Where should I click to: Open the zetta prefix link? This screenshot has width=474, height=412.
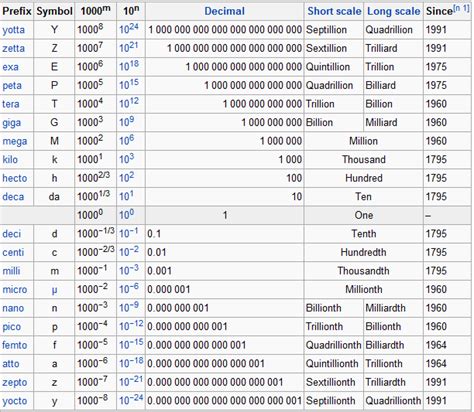(13, 48)
